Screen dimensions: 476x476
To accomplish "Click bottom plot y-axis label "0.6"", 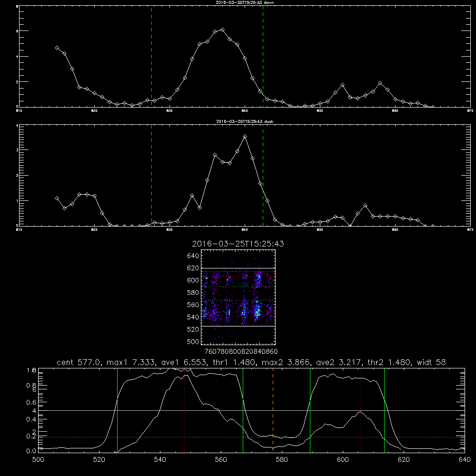I will (x=31, y=402).
